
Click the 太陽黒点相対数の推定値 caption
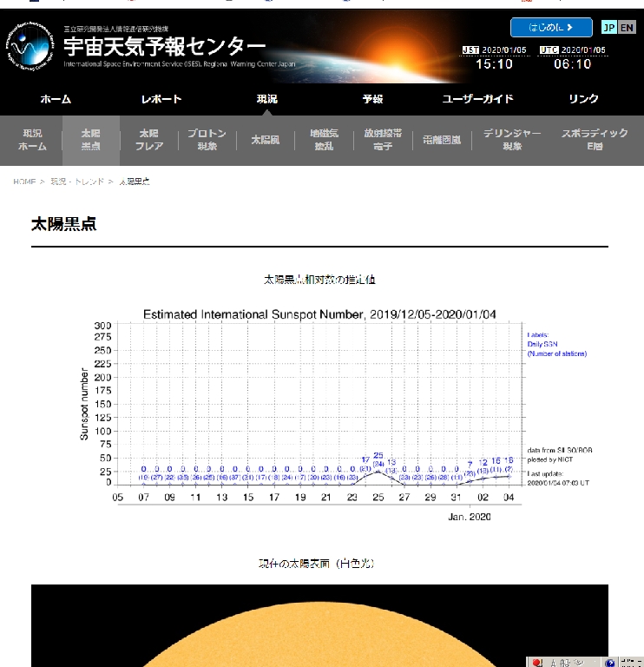point(319,280)
